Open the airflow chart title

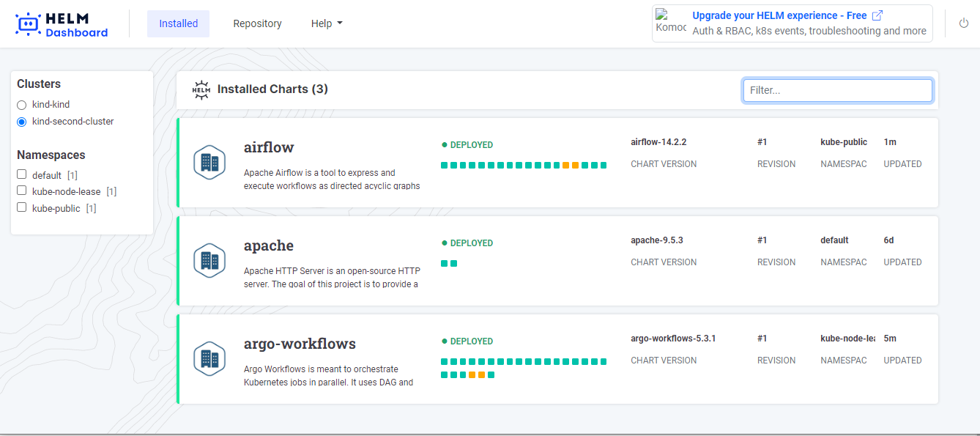tap(269, 147)
